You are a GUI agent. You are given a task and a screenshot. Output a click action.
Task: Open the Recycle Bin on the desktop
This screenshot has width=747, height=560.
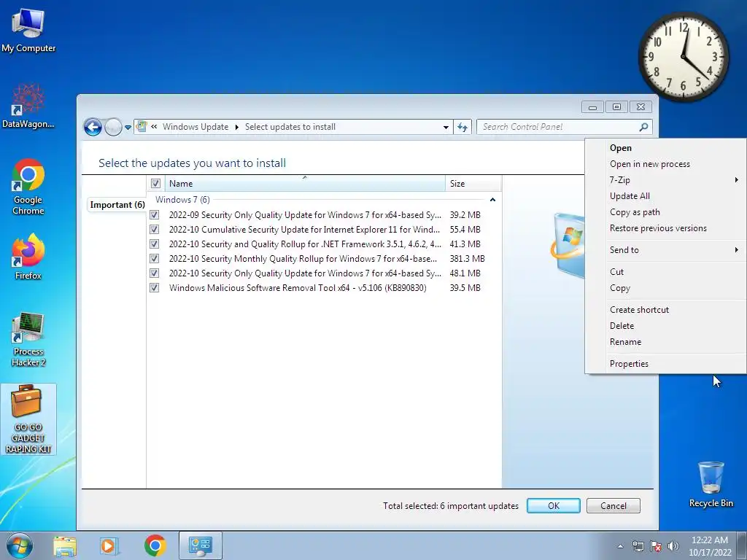point(711,484)
